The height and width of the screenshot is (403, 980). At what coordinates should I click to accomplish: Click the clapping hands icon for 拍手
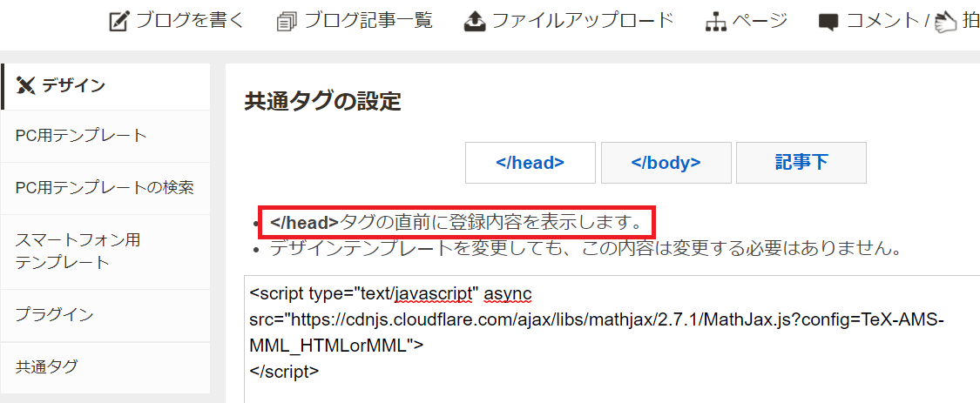pos(946,24)
